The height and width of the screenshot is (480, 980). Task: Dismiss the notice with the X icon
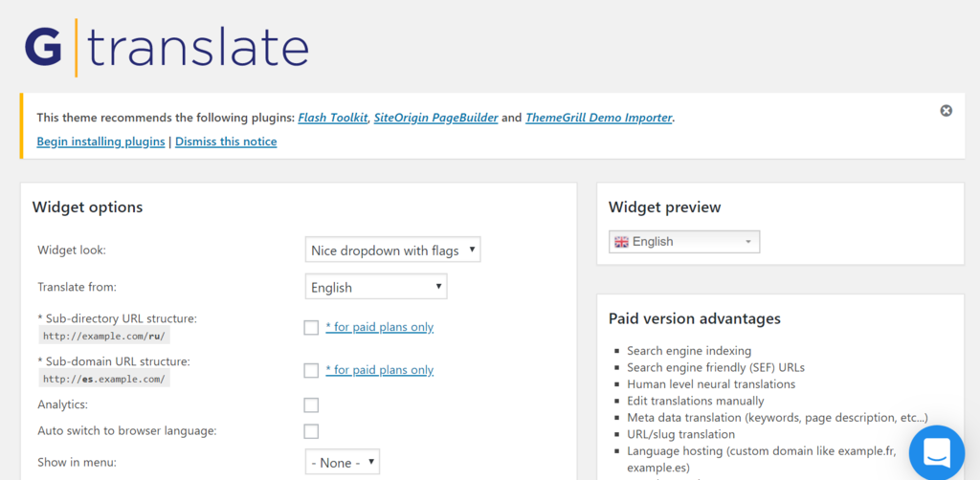pos(946,111)
